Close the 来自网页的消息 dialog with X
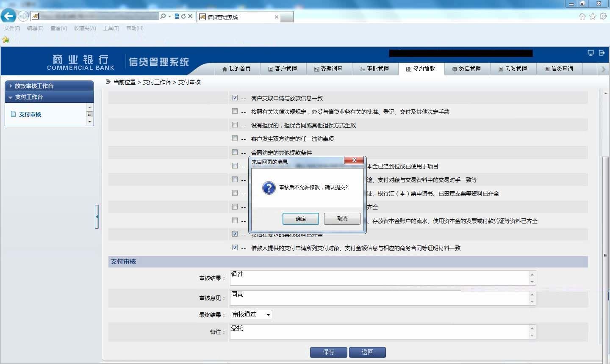 pos(354,160)
